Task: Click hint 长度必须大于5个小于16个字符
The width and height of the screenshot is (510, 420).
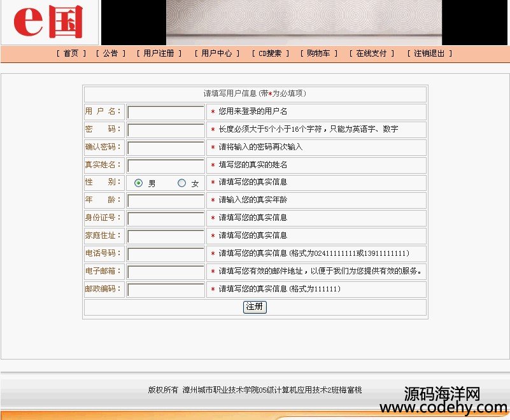Action: (308, 129)
